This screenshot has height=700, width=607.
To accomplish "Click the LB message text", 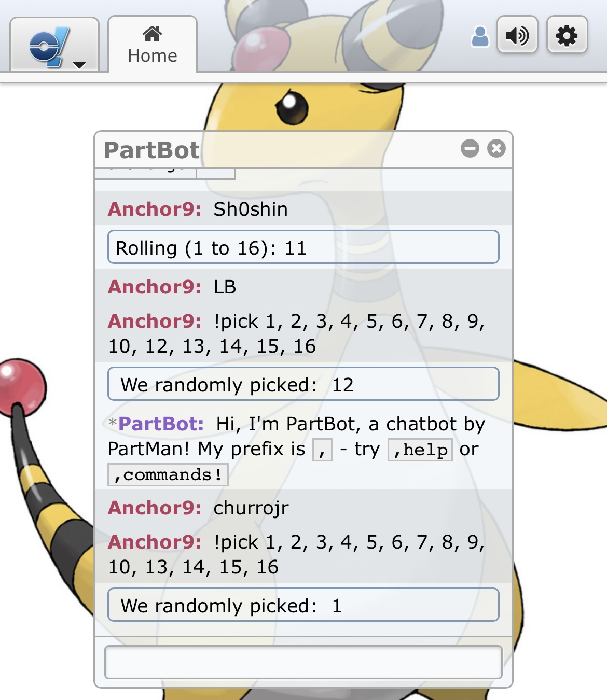I will pyautogui.click(x=225, y=287).
